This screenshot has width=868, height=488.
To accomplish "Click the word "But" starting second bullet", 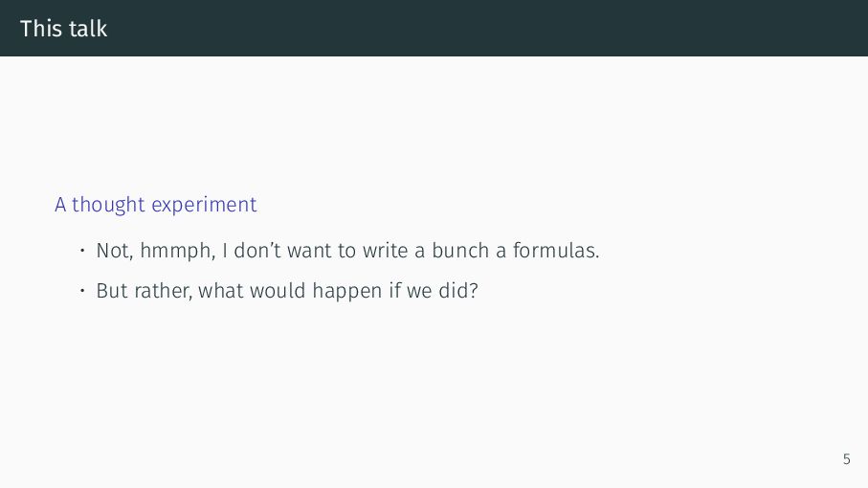I will point(112,291).
